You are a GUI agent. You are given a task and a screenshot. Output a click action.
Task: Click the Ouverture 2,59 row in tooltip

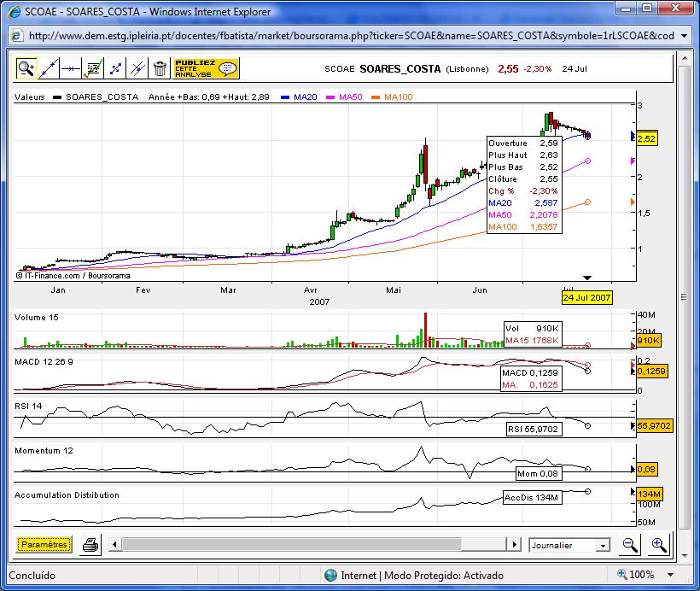click(x=523, y=143)
